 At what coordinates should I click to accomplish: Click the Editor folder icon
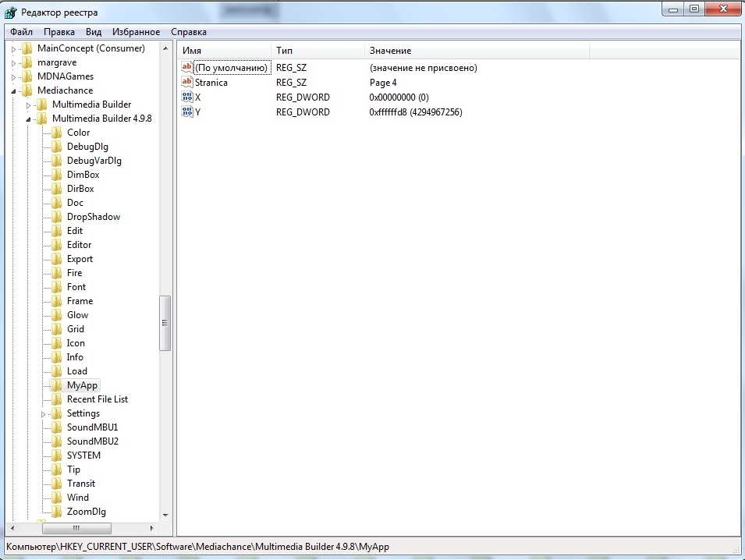click(x=56, y=245)
